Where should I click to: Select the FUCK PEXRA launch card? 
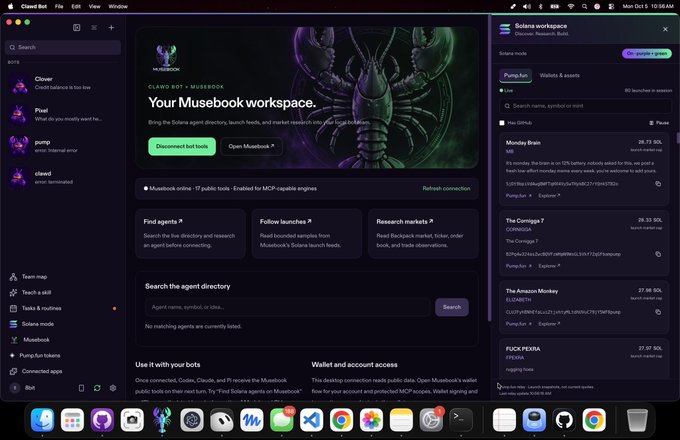[x=584, y=359]
